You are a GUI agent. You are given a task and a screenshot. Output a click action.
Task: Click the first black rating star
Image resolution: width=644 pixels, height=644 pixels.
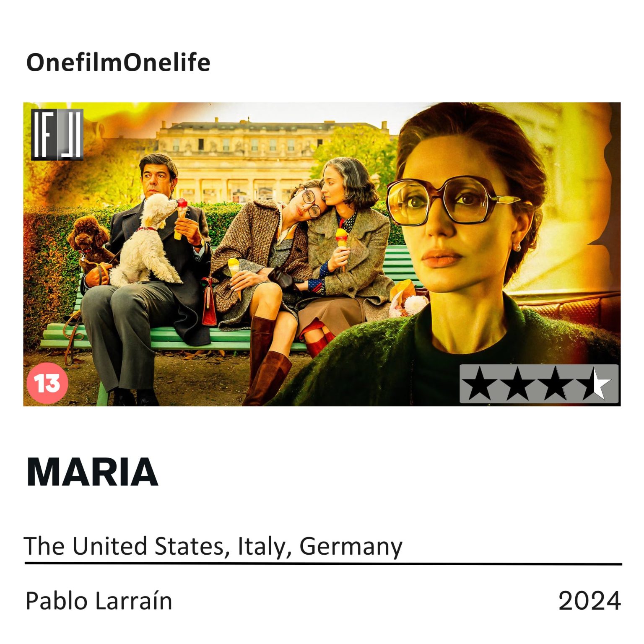pyautogui.click(x=479, y=384)
